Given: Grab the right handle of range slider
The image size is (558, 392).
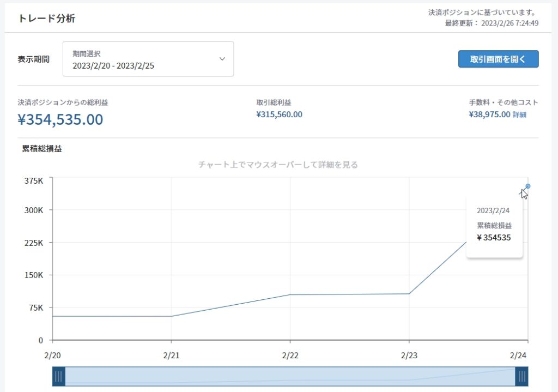Looking at the screenshot, I should pos(521,376).
